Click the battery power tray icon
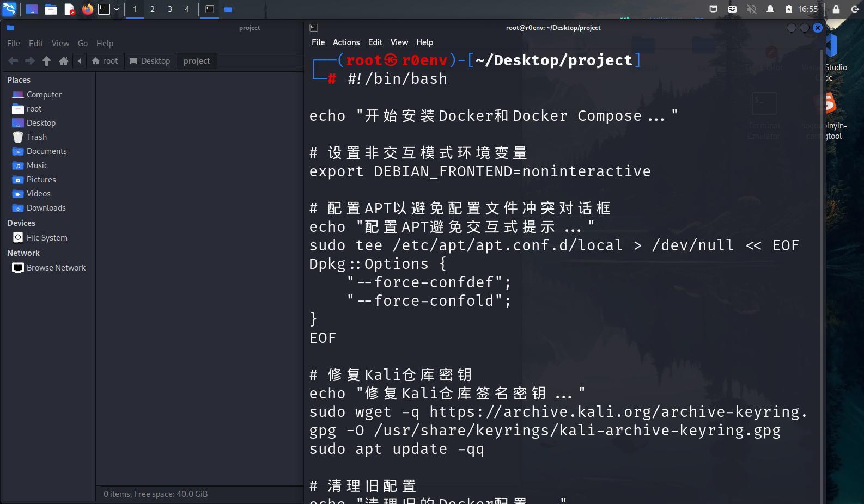 [x=789, y=9]
